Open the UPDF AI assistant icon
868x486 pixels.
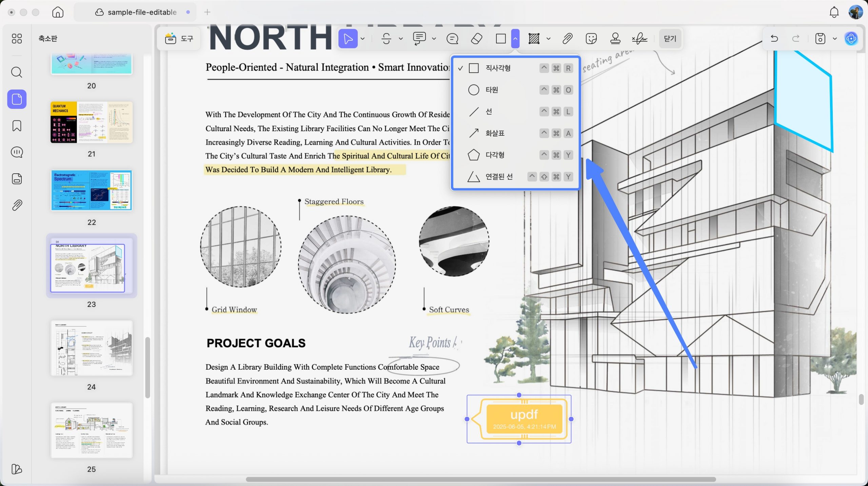(x=851, y=38)
